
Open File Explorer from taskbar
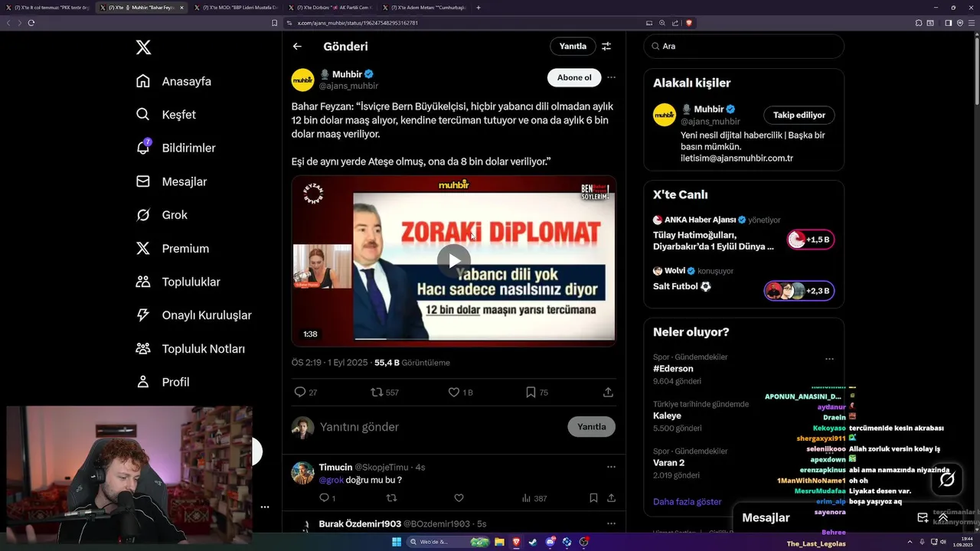pyautogui.click(x=499, y=542)
